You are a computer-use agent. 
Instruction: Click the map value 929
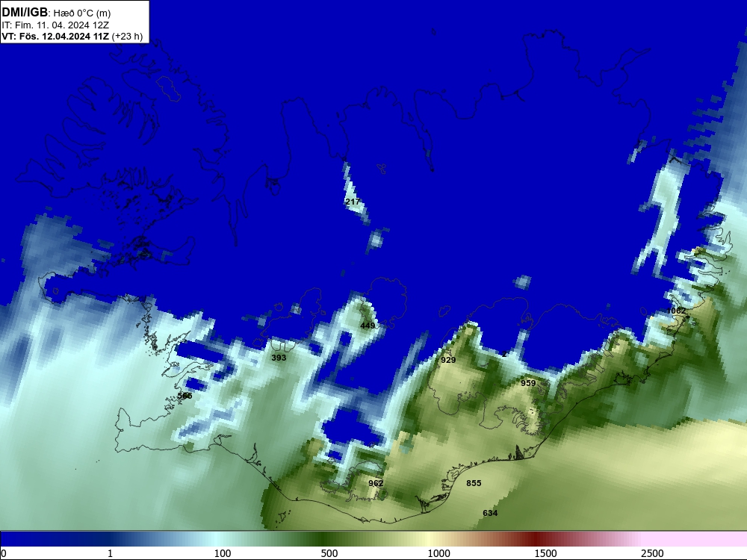pos(448,360)
